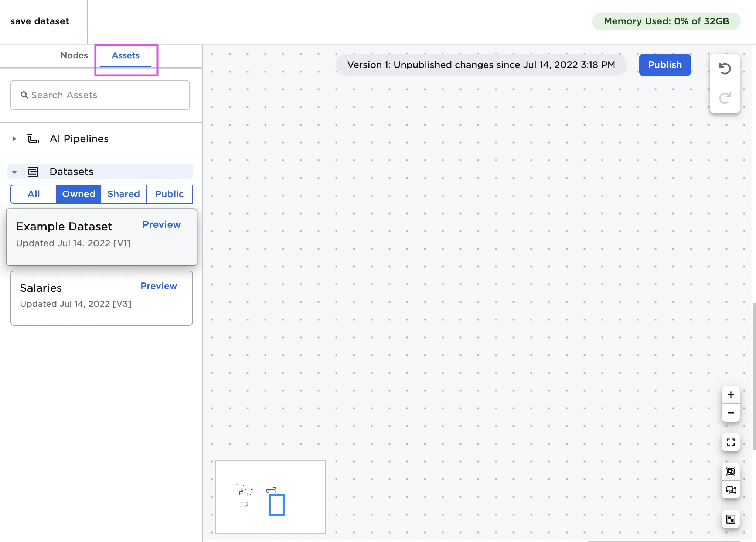The image size is (756, 542).
Task: Click the upper node layout icon
Action: pyautogui.click(x=731, y=471)
